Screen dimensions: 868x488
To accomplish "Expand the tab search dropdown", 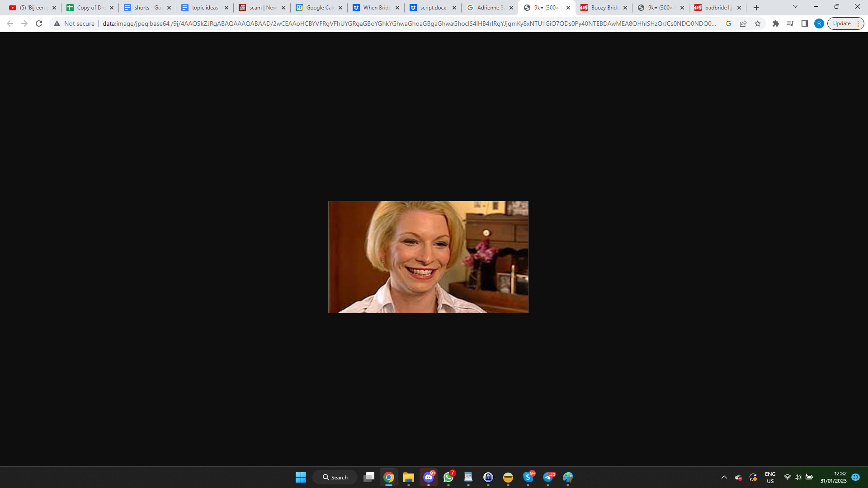I will click(x=795, y=7).
